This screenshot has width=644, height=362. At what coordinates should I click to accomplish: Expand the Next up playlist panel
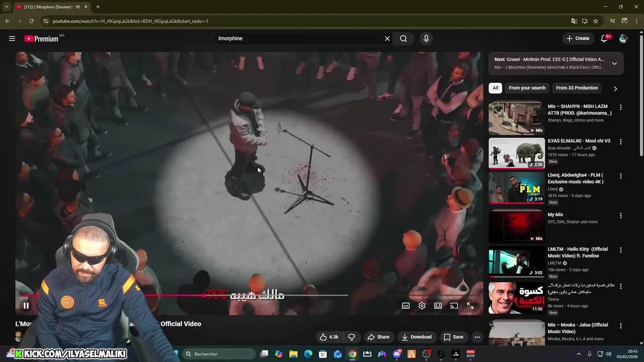coord(614,63)
